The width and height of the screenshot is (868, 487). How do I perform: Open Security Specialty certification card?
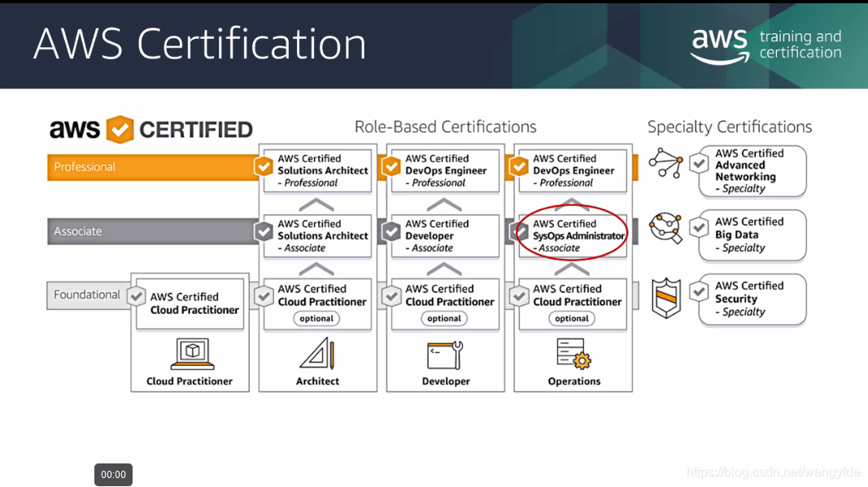752,299
